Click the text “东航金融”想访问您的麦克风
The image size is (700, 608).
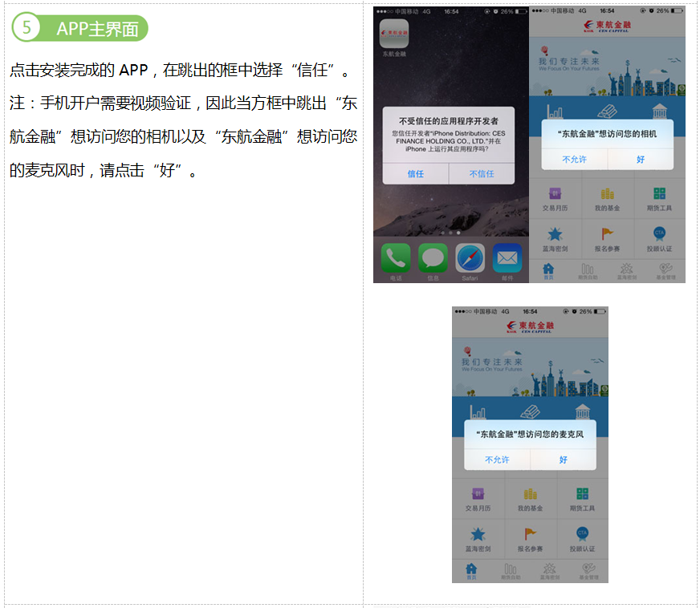click(530, 434)
